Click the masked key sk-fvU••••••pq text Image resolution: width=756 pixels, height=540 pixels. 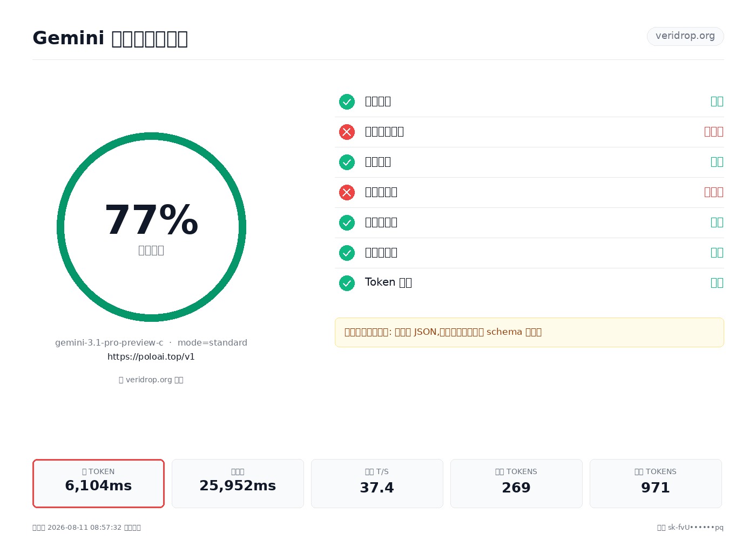(x=696, y=528)
